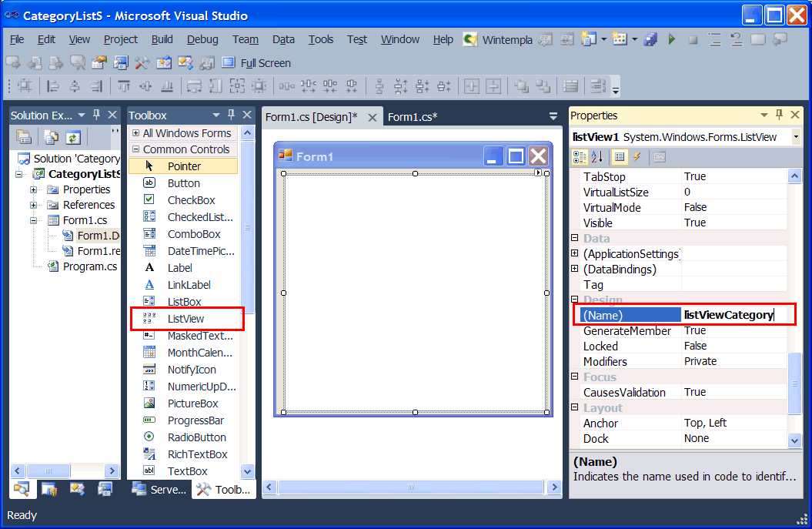Screen dimensions: 812x529
Task: Click the Start Debugging play icon
Action: 672,39
